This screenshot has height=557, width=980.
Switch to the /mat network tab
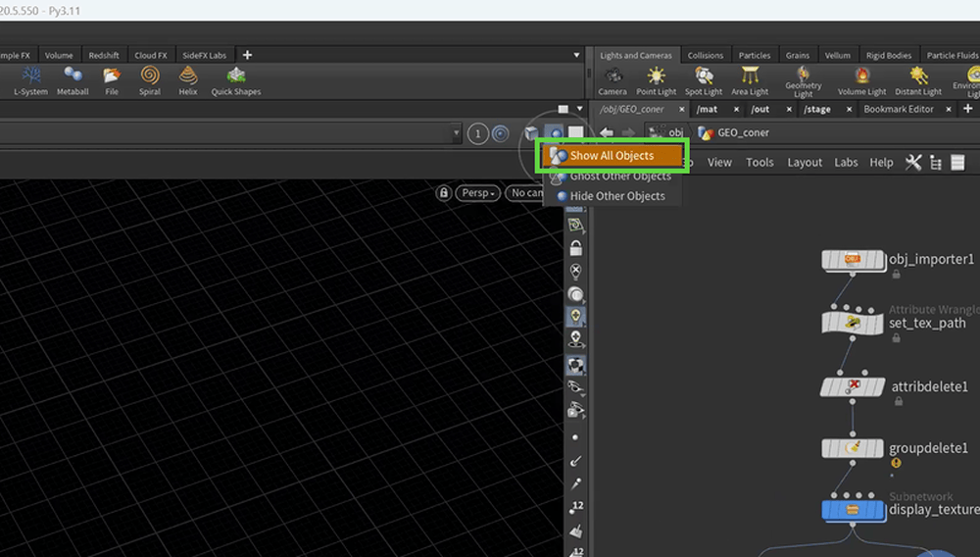click(707, 110)
